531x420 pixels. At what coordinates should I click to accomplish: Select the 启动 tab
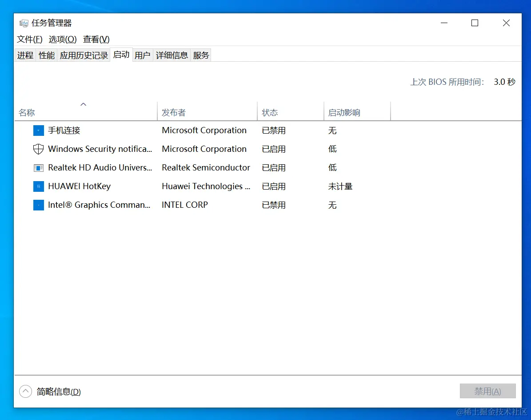pyautogui.click(x=121, y=55)
